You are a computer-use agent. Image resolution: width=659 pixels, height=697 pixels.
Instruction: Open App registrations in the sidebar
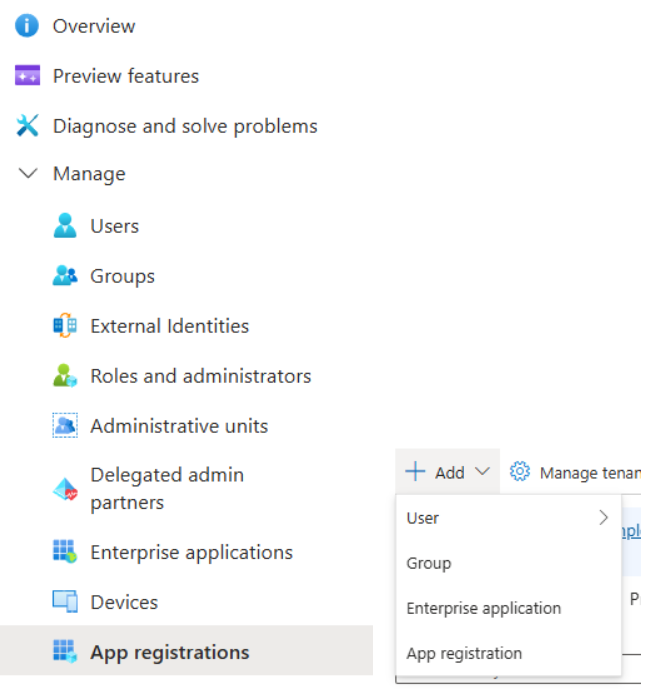pos(169,652)
